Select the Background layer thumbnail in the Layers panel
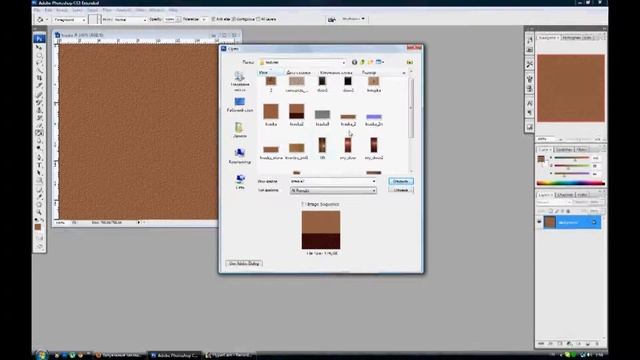Screen dimensions: 640x360 point(550,222)
